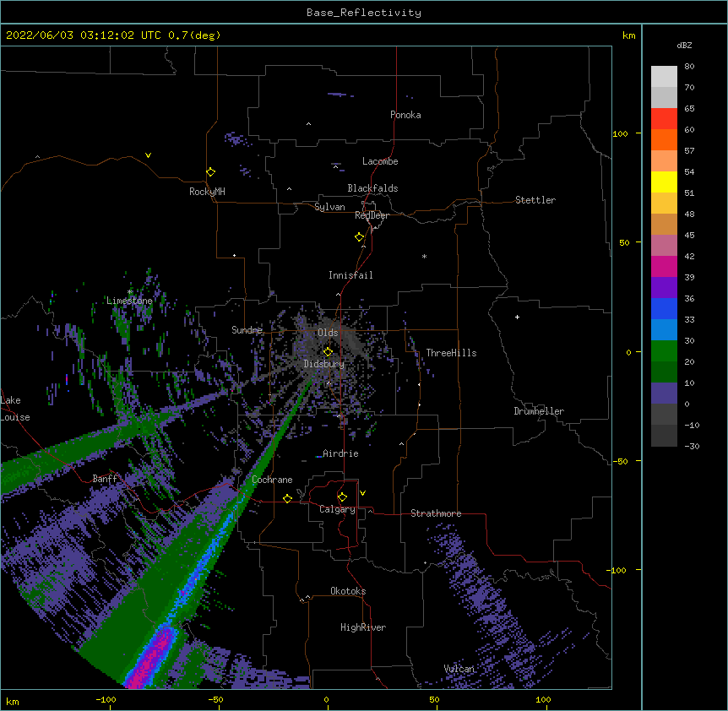The width and height of the screenshot is (728, 711).
Task: Click the purple 10 dBZ legend swatch
Action: tap(664, 393)
